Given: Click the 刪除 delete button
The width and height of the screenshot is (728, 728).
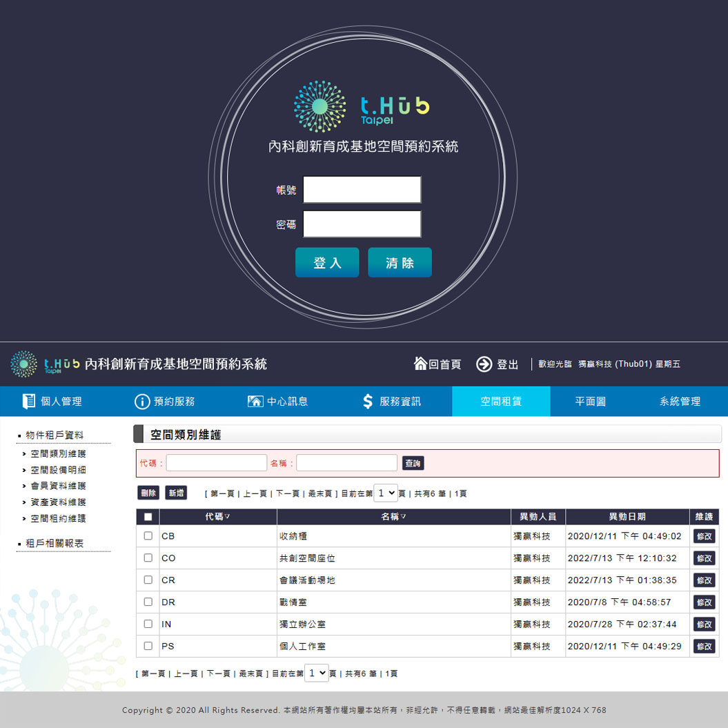Looking at the screenshot, I should tap(148, 493).
